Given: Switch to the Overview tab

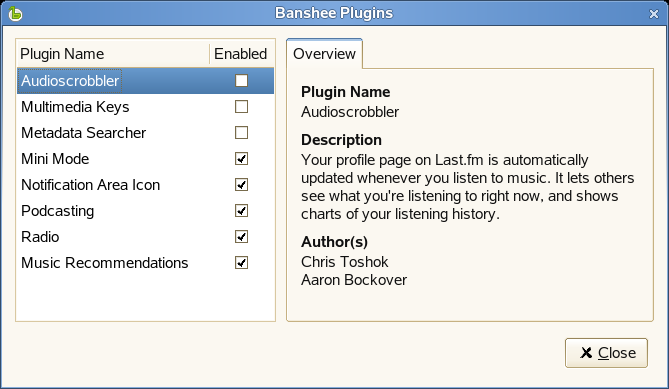Looking at the screenshot, I should pos(324,54).
